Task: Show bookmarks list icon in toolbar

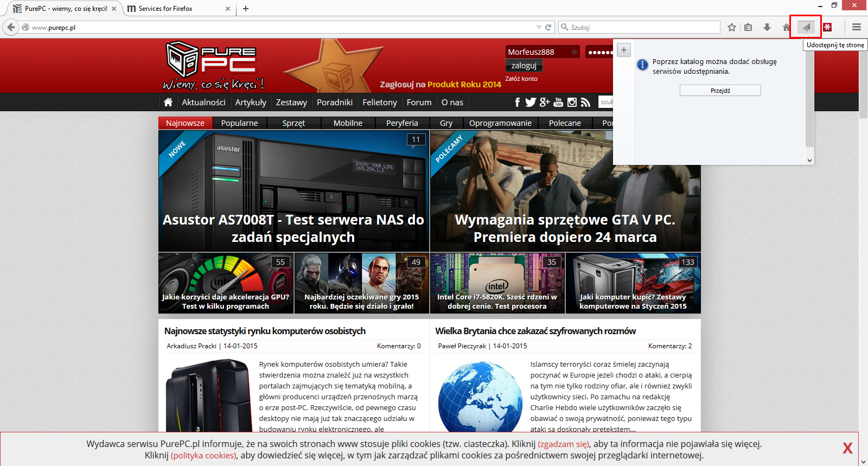Action: coord(749,27)
